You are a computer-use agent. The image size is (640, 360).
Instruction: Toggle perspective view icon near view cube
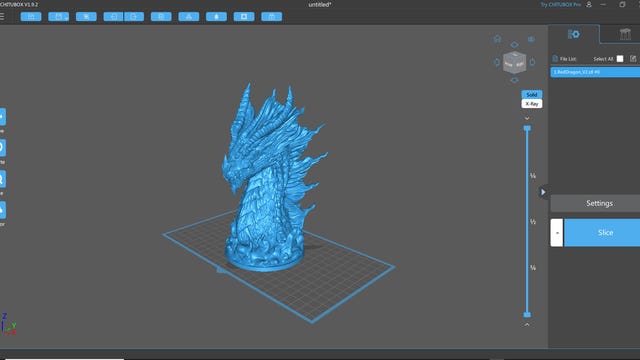point(531,39)
